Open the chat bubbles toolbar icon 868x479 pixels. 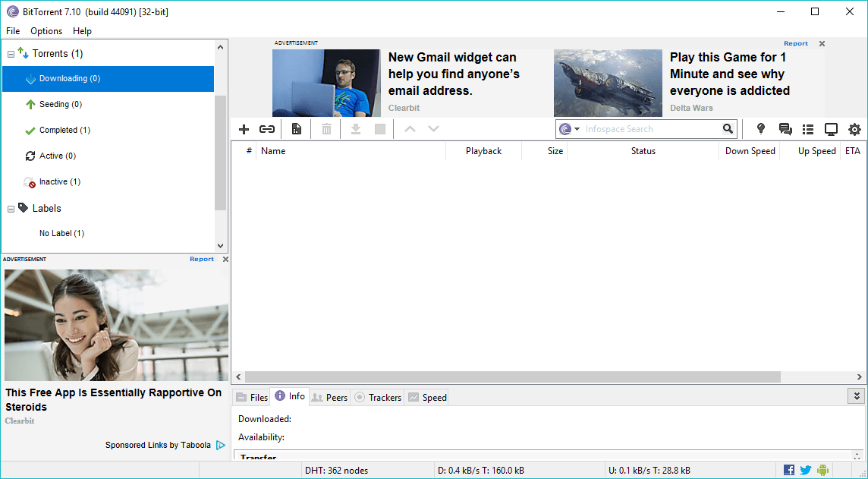pos(785,130)
